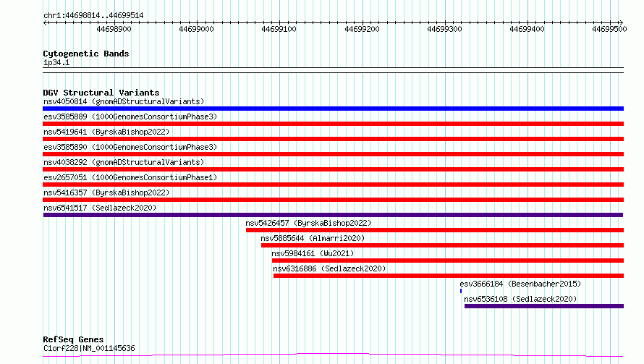The height and width of the screenshot is (364, 644).
Task: Click the Cytogenetic Bands track heading
Action: tap(86, 54)
